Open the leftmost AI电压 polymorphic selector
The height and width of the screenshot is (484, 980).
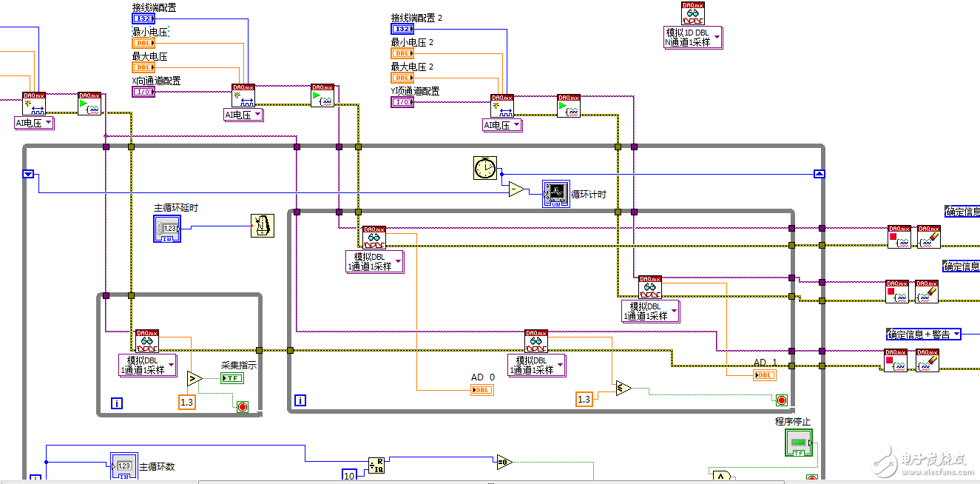pos(34,123)
